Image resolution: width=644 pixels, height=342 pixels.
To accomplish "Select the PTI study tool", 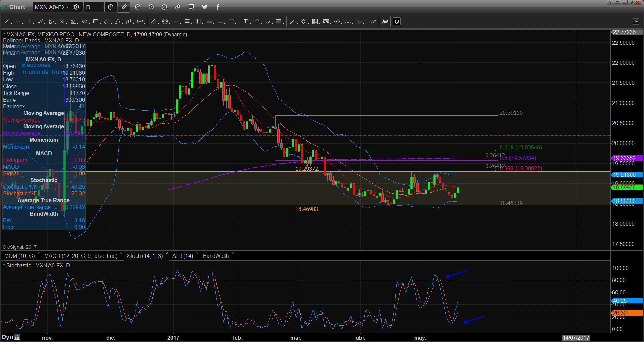I will [348, 22].
